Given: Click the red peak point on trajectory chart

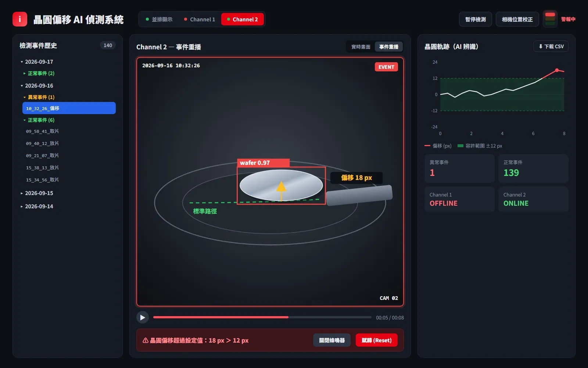Looking at the screenshot, I should 557,70.
